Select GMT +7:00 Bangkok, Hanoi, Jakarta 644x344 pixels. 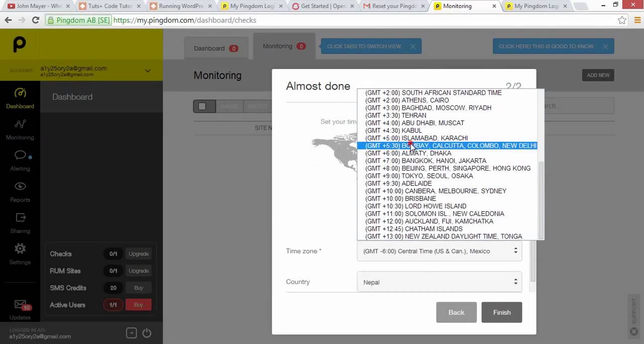click(448, 160)
